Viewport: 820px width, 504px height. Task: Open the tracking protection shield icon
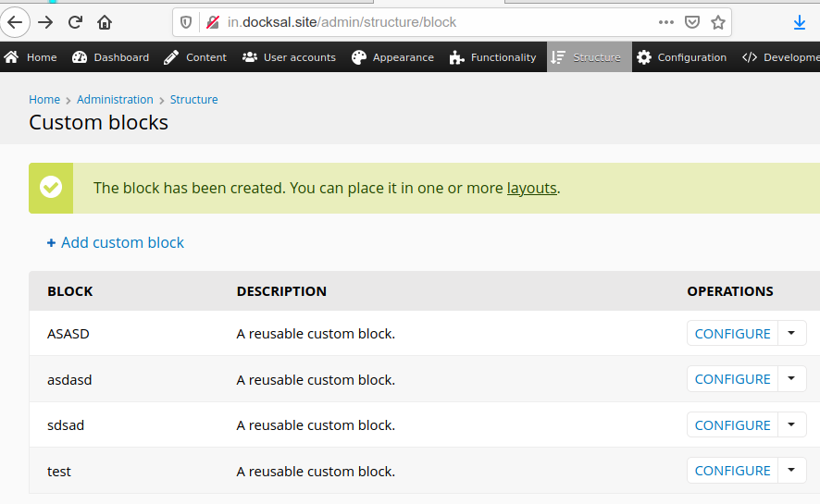[x=186, y=22]
